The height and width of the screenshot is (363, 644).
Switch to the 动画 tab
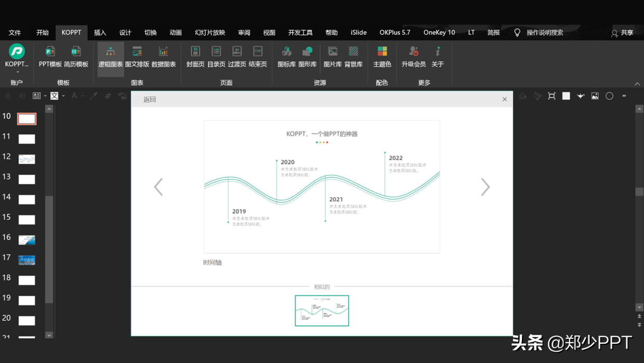point(176,32)
